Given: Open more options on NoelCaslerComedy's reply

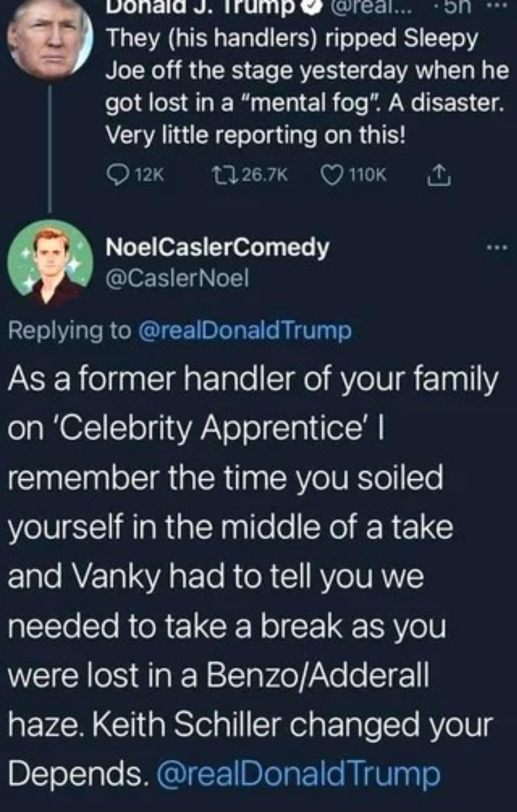Looking at the screenshot, I should [496, 248].
